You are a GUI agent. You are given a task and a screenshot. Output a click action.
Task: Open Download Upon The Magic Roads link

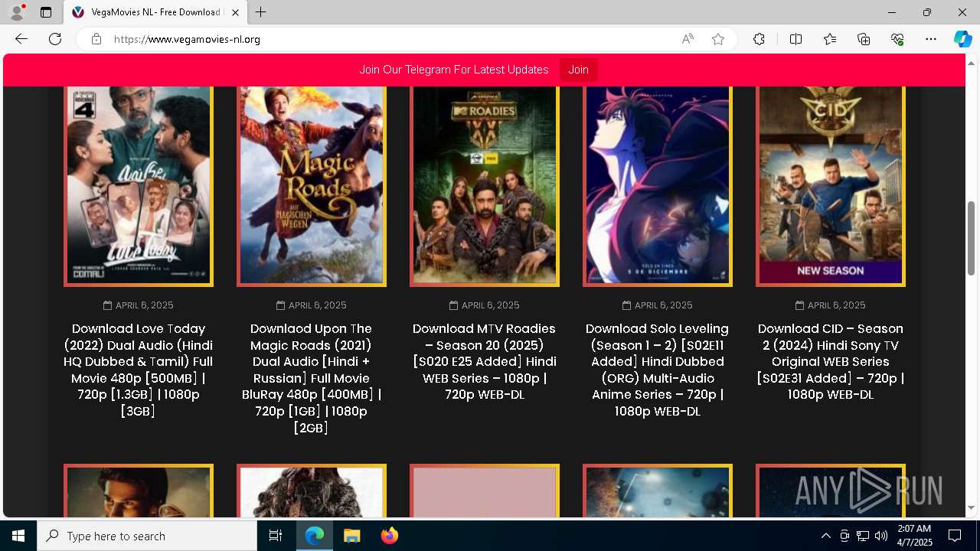(312, 378)
